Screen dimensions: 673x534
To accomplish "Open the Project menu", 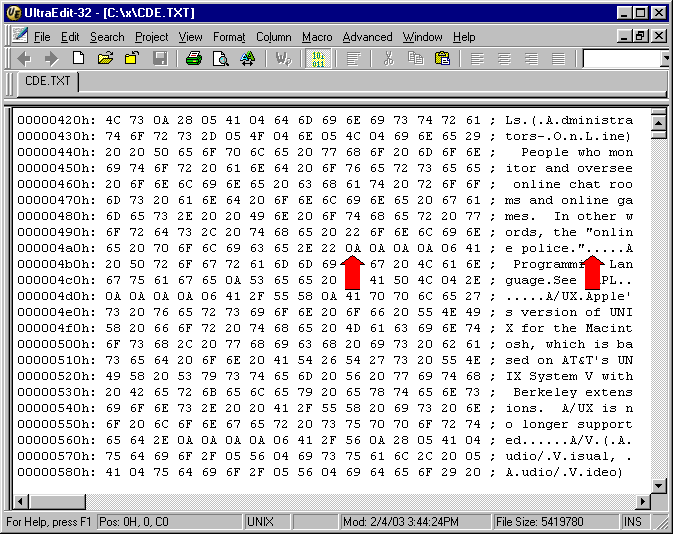I will [152, 37].
